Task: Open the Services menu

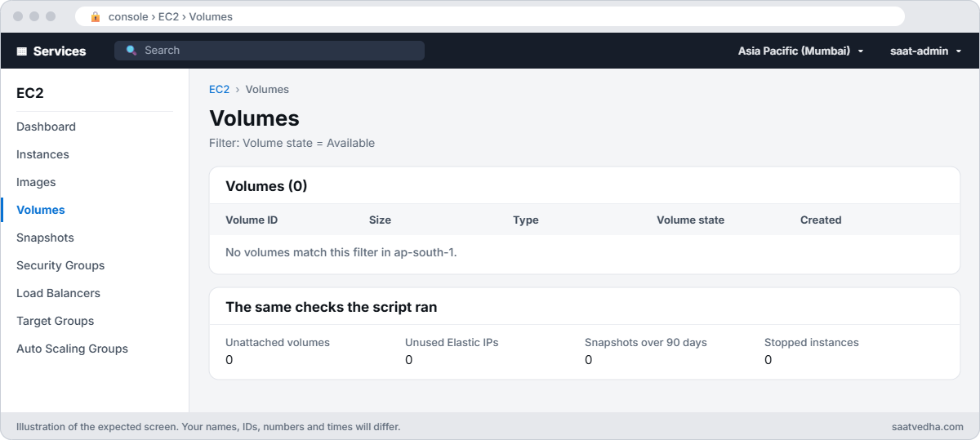Action: 51,51
